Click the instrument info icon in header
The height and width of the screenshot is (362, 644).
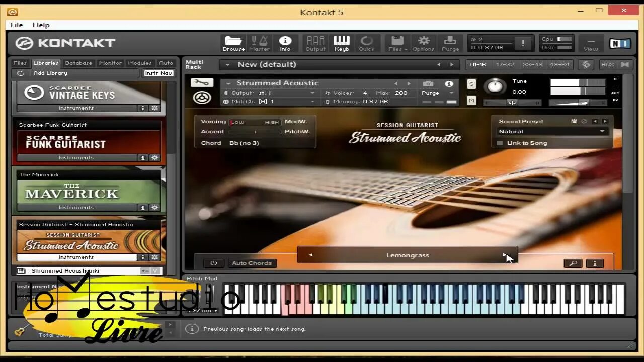point(449,84)
